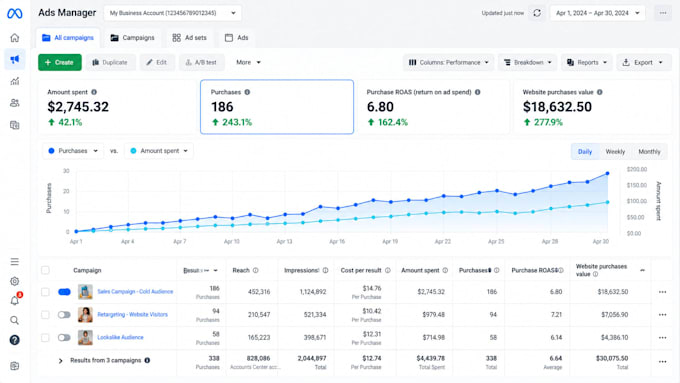Click the Sales Campaign thumbnail image
The height and width of the screenshot is (383, 680).
[x=85, y=292]
